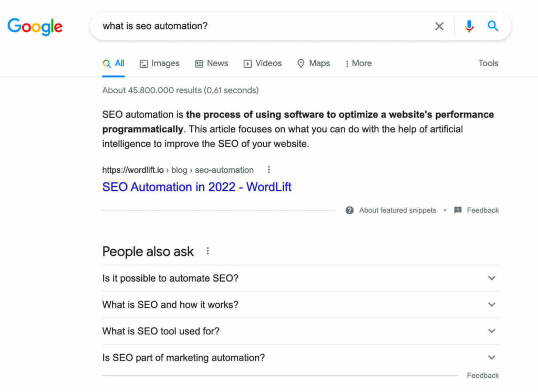Start voice search with microphone icon

click(x=469, y=26)
